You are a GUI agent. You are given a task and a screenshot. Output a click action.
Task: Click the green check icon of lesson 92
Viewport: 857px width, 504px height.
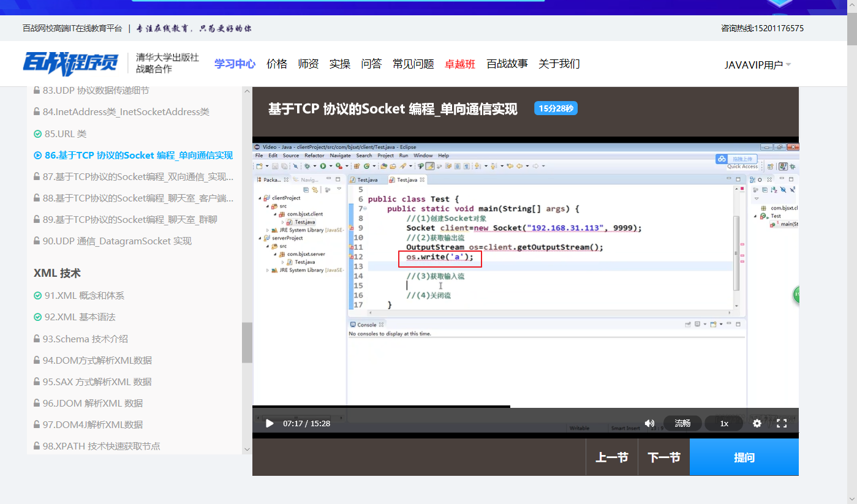click(x=37, y=317)
